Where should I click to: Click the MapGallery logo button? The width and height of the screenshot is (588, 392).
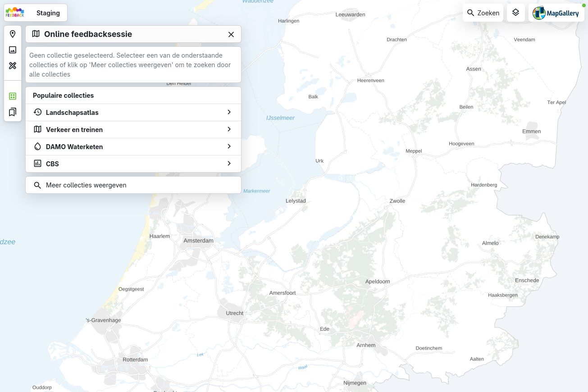coord(556,13)
